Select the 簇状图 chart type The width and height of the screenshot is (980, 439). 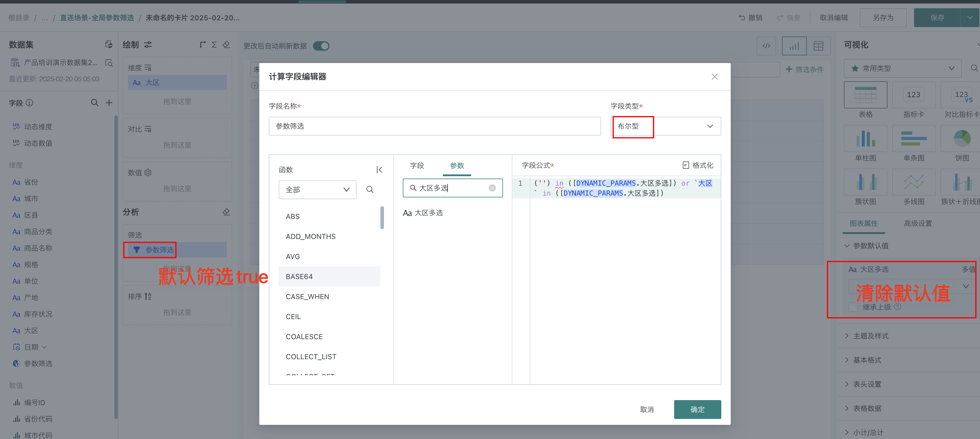click(x=865, y=182)
